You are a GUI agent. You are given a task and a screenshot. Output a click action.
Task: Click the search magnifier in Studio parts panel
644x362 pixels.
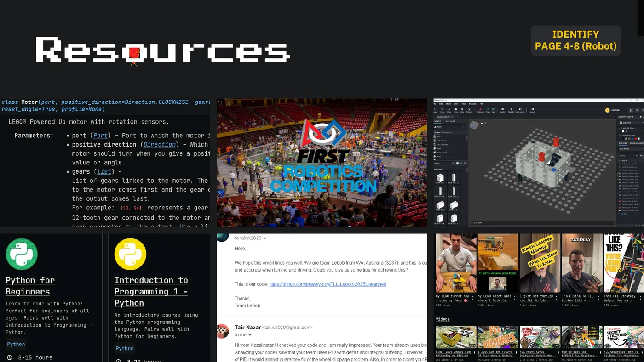(x=453, y=163)
